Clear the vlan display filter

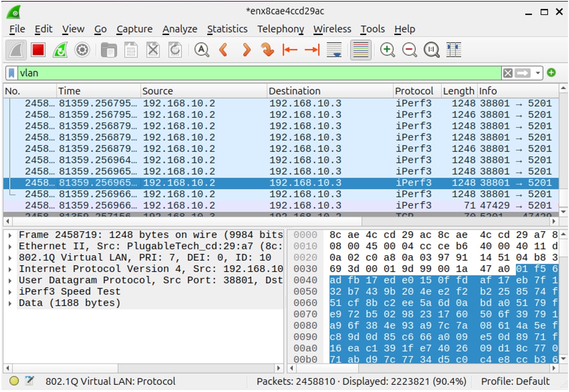click(x=508, y=73)
